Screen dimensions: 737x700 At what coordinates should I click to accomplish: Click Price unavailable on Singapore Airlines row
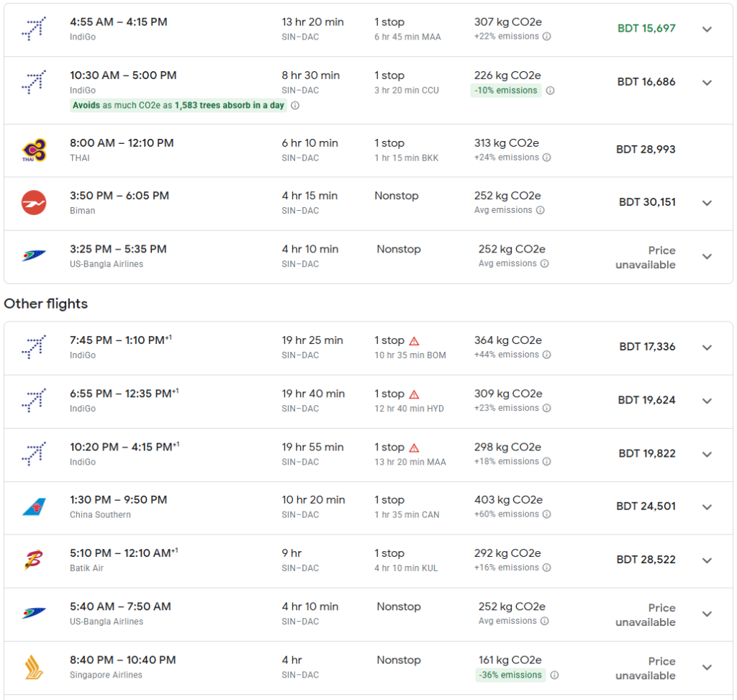point(646,668)
